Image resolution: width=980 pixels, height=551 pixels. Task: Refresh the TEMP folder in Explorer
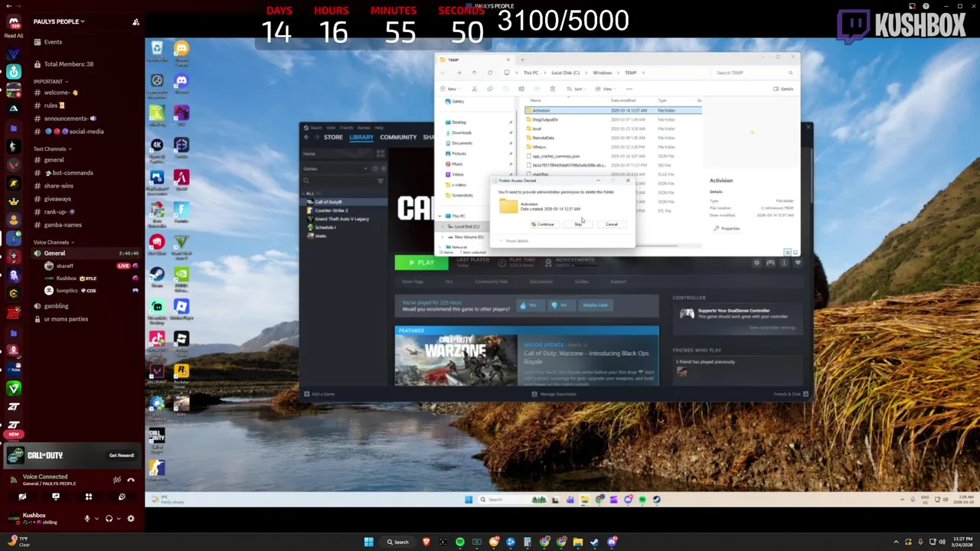coord(490,73)
